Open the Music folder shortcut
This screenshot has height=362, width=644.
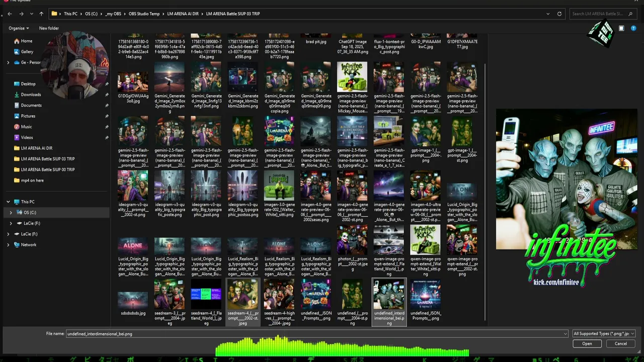point(26,127)
